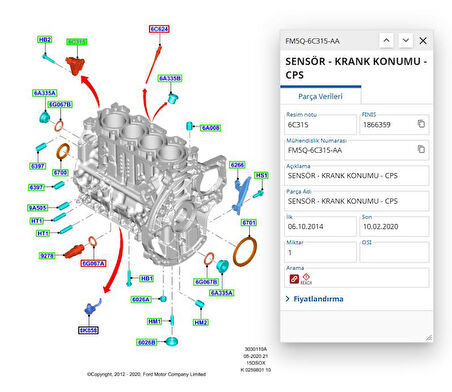Image resolution: width=452 pixels, height=392 pixels.
Task: Select the highlighted 6C315 callout label
Action: (77, 42)
